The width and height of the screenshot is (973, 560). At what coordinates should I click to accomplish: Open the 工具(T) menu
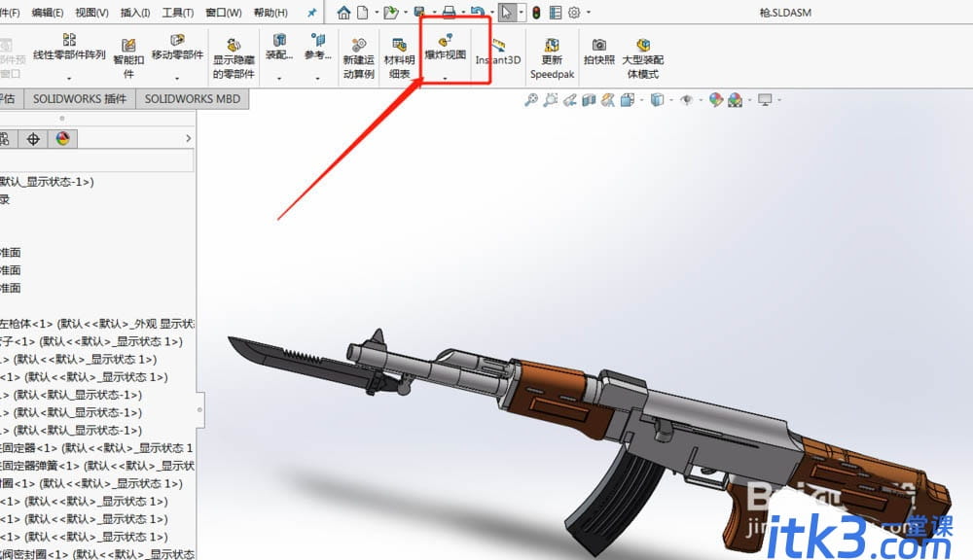pyautogui.click(x=177, y=13)
